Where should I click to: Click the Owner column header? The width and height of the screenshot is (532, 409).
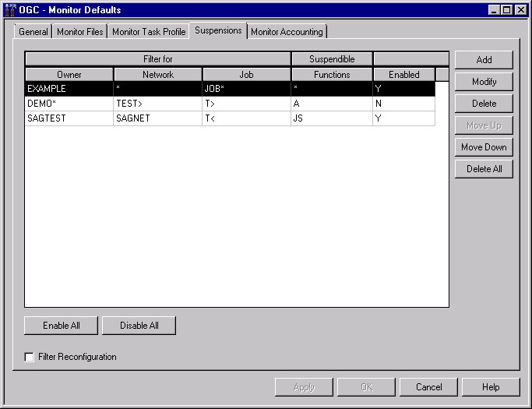pyautogui.click(x=69, y=75)
